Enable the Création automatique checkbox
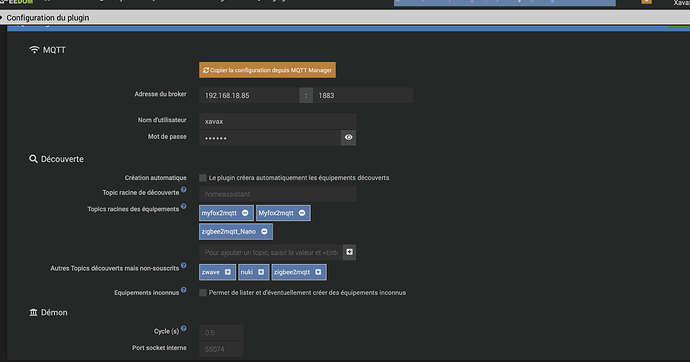690x362 pixels. [203, 178]
